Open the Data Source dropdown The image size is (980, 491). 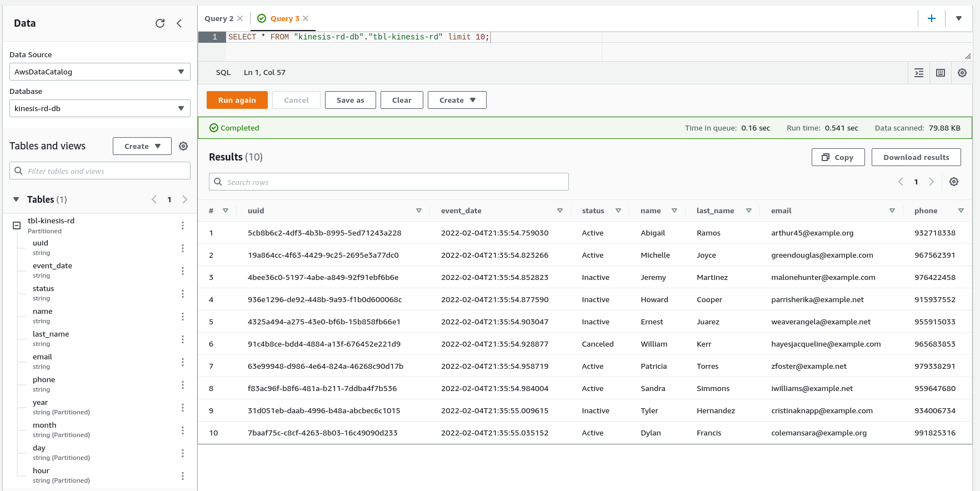(100, 72)
